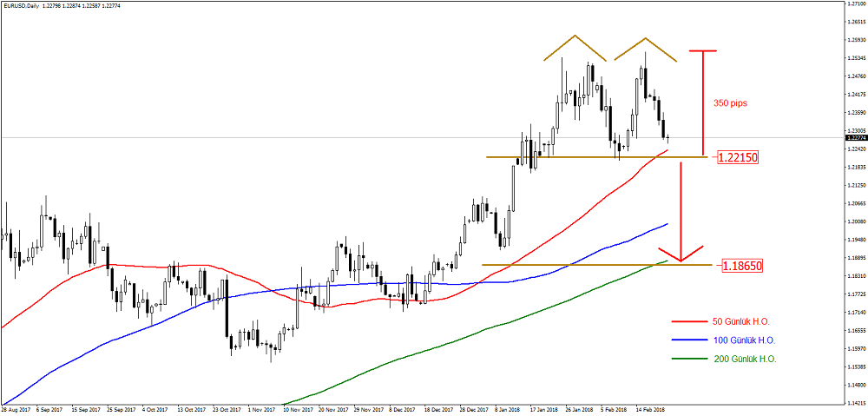Select the right double-top peak marker
Screen dimensions: 868x416
pos(646,48)
